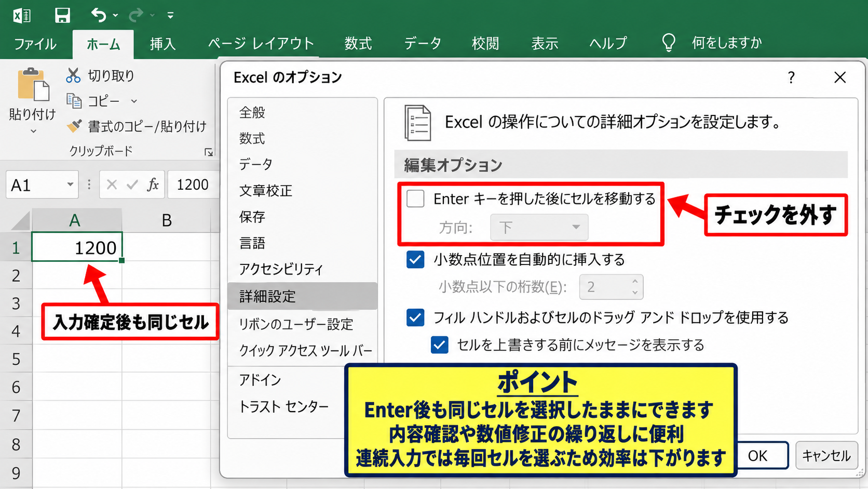Click the Insert Function fx icon
Viewport: 868px width, 489px height.
pos(153,184)
